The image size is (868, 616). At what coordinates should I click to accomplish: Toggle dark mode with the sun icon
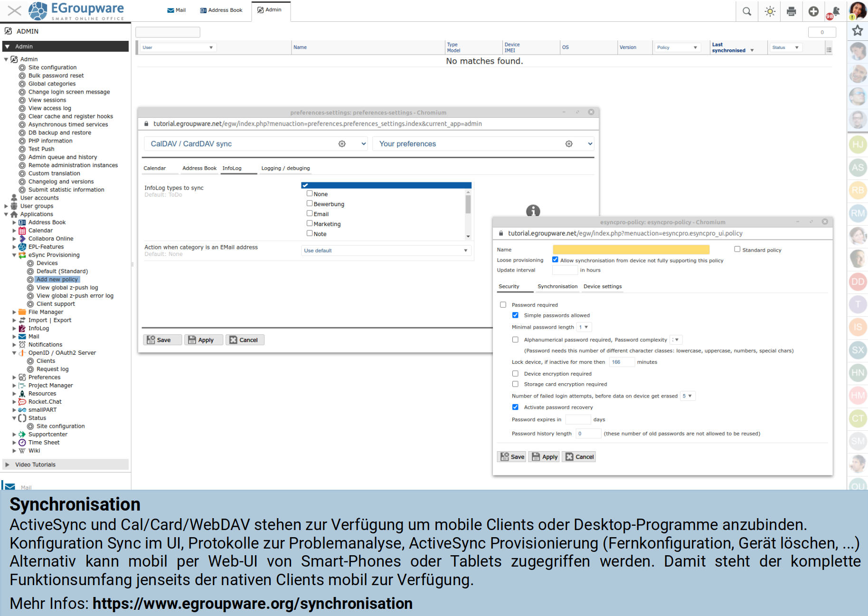click(770, 11)
